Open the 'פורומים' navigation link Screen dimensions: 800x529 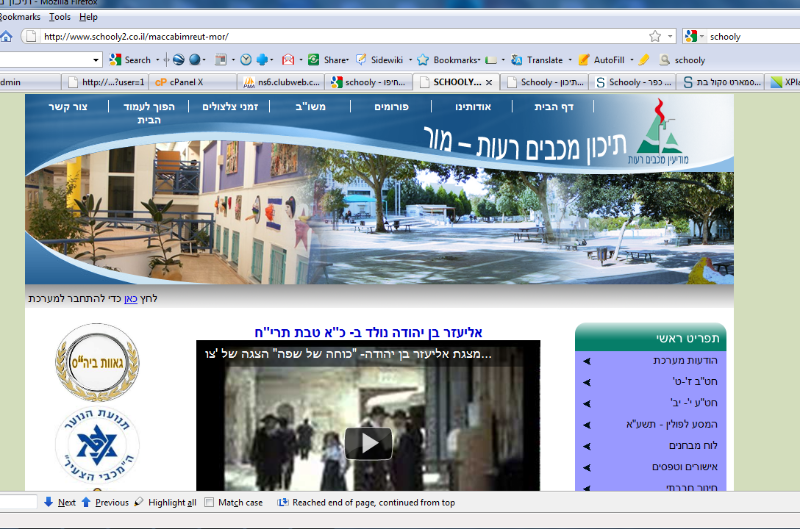(391, 107)
